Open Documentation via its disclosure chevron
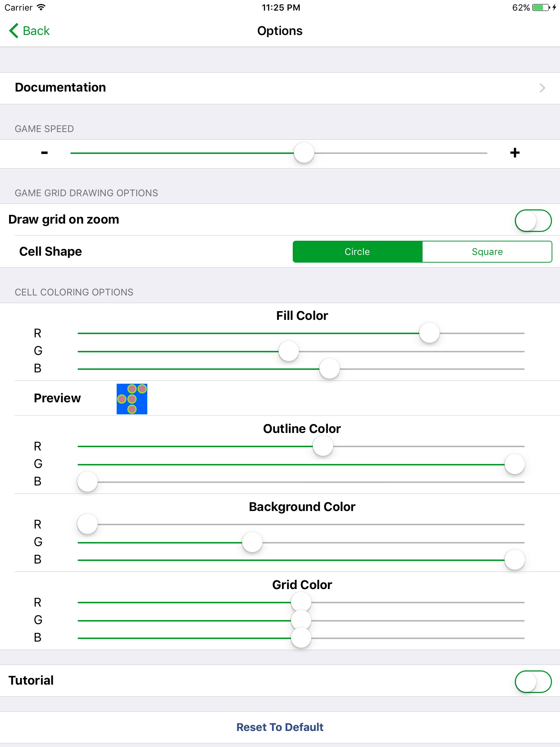Screen dimensions: 560x747 [x=542, y=88]
